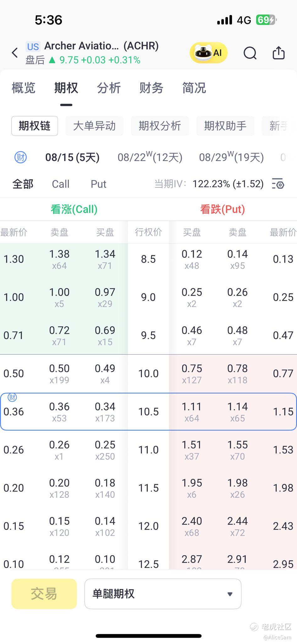Tap put bid 0.75 x127

point(192,374)
